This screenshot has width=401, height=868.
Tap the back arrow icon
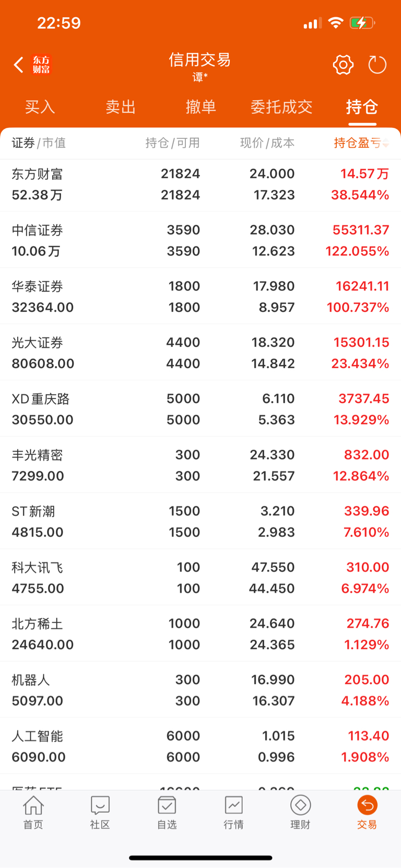19,65
